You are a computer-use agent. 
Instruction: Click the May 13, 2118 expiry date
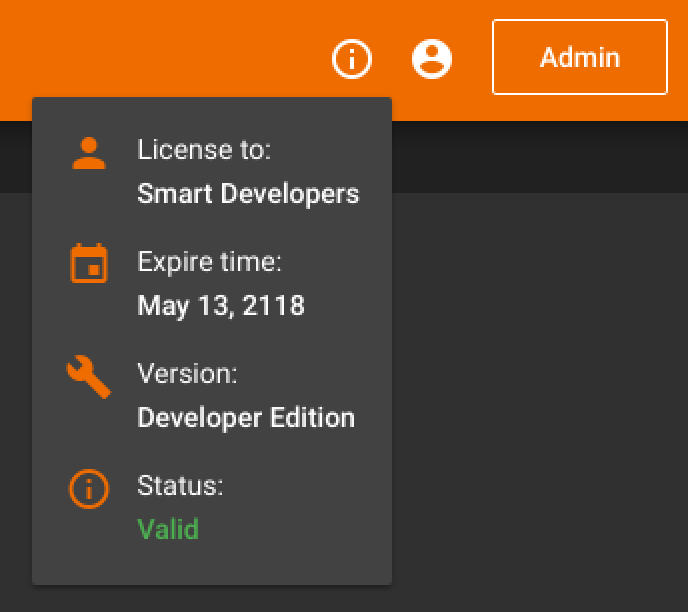click(221, 306)
